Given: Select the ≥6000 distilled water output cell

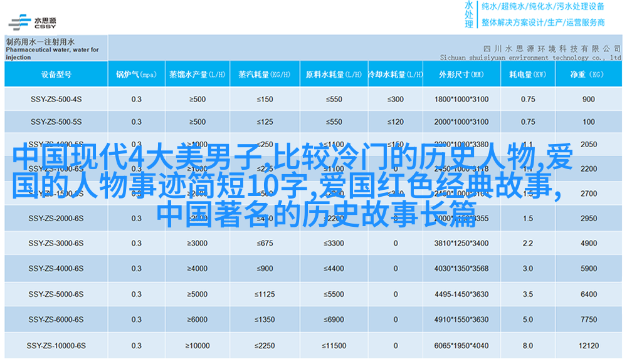Looking at the screenshot, I should (198, 320).
